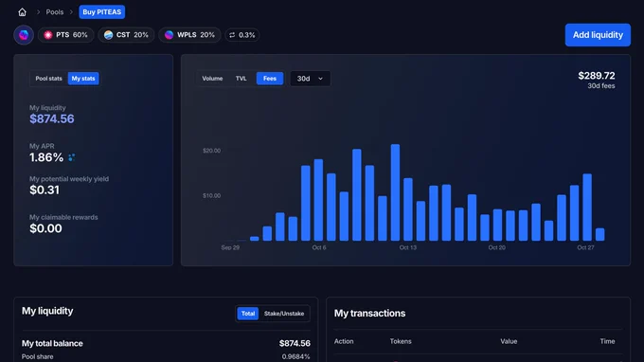Click the 0.9684% pool share value
This screenshot has height=362, width=644.
pyautogui.click(x=295, y=356)
